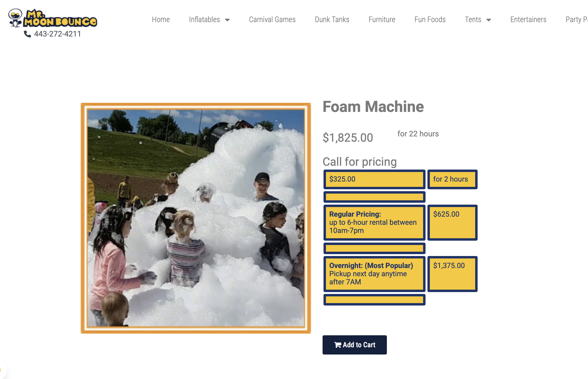Click the shopping cart icon on the Add to Cart button

(338, 345)
